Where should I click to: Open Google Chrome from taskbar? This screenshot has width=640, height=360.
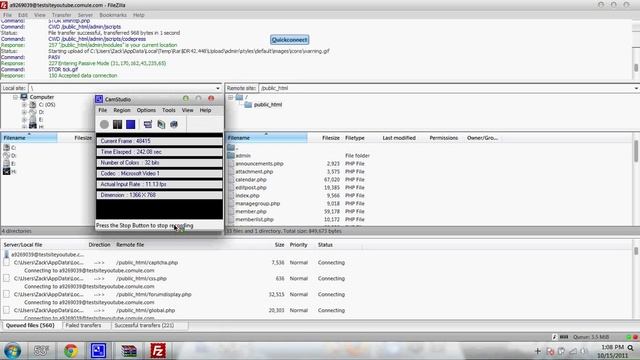click(71, 351)
